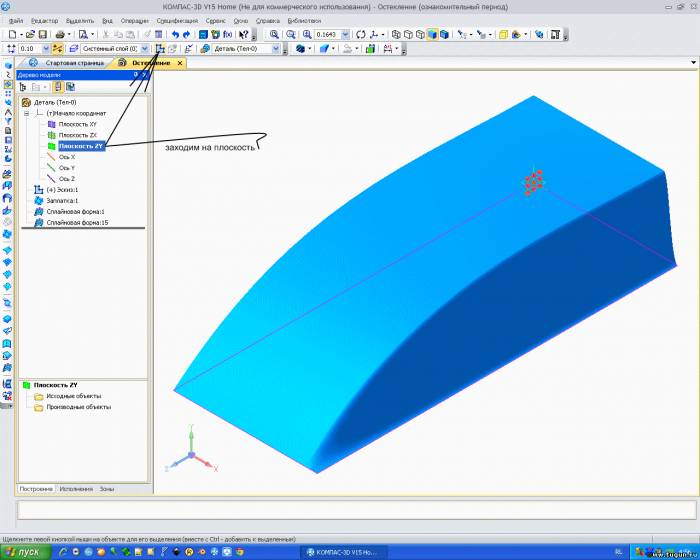Select the arrays tool in left toolbar

point(8,93)
